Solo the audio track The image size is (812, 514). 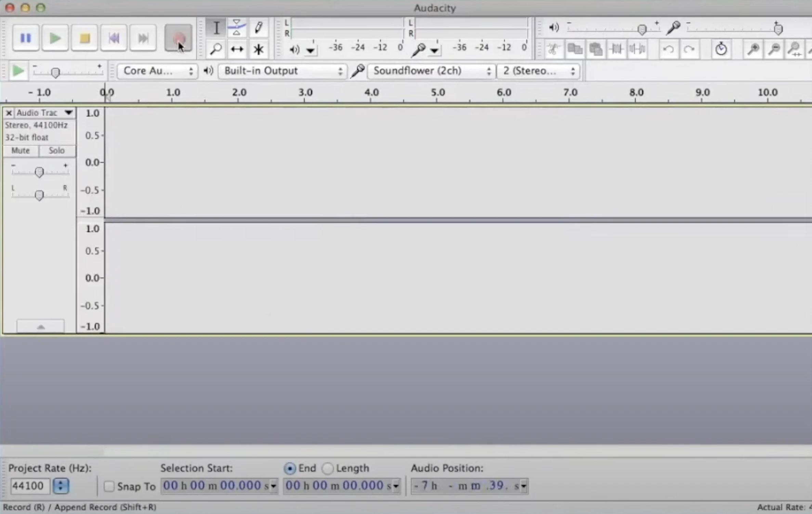[x=57, y=151]
